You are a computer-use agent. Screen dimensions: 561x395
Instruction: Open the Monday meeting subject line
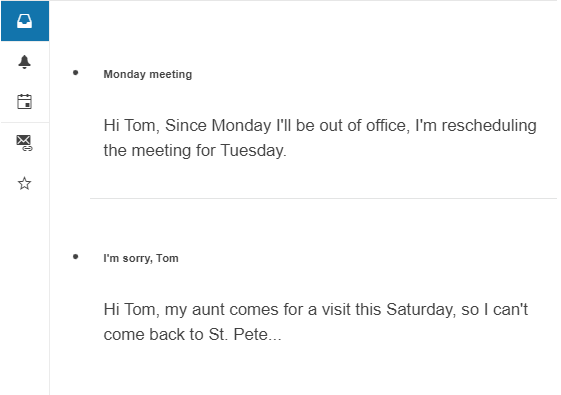tap(148, 74)
